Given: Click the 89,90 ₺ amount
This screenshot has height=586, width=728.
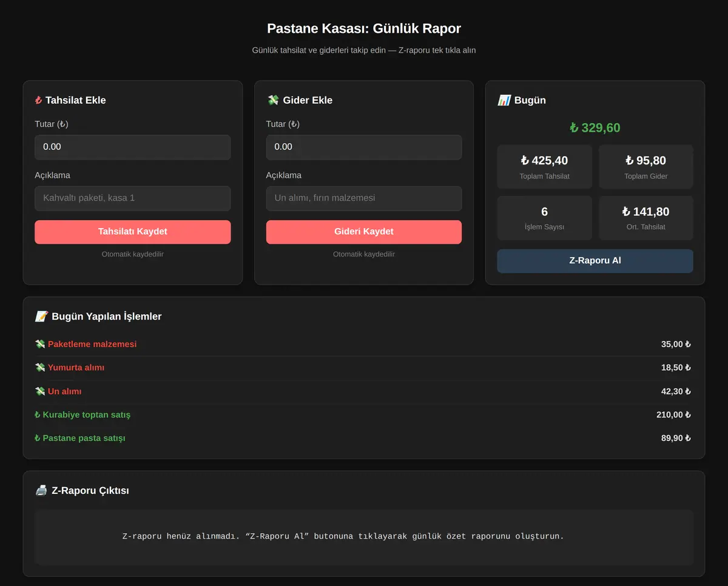Looking at the screenshot, I should pyautogui.click(x=676, y=438).
